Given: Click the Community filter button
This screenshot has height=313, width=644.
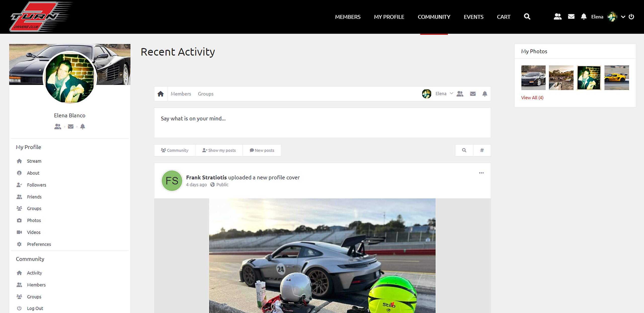Looking at the screenshot, I should pos(175,150).
